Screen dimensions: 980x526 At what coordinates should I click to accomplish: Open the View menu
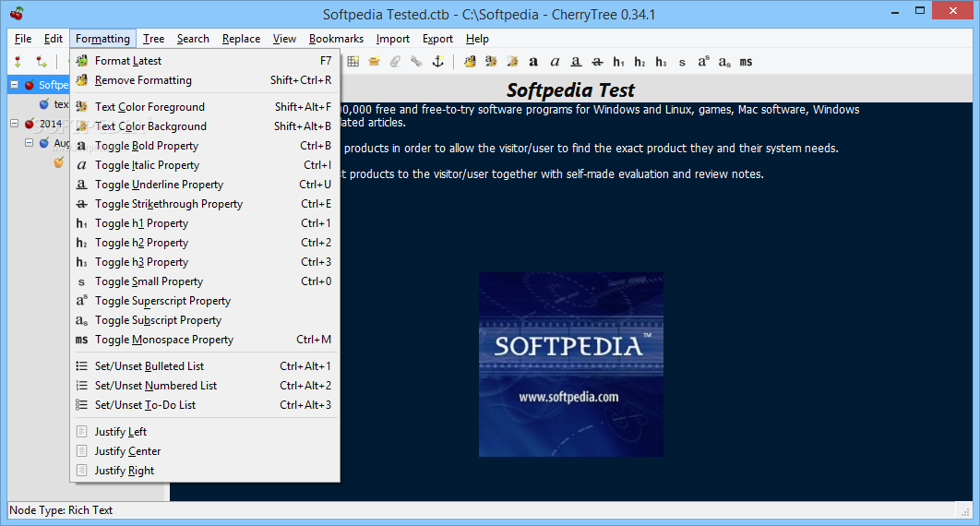point(283,39)
